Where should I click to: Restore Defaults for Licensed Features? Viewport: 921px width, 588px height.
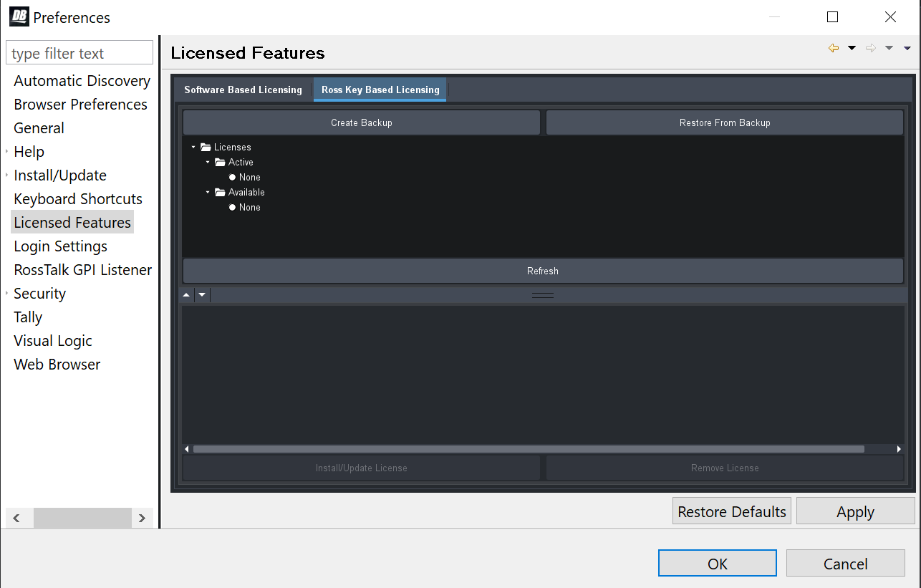tap(730, 511)
